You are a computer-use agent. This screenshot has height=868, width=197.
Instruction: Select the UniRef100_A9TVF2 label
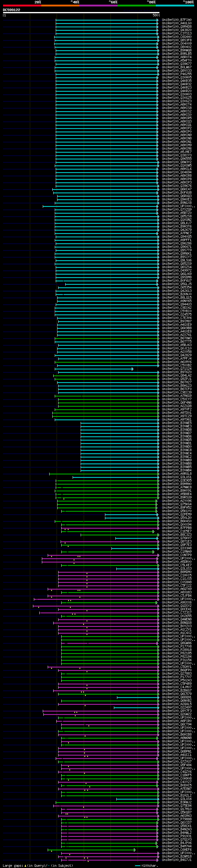tap(176, 409)
